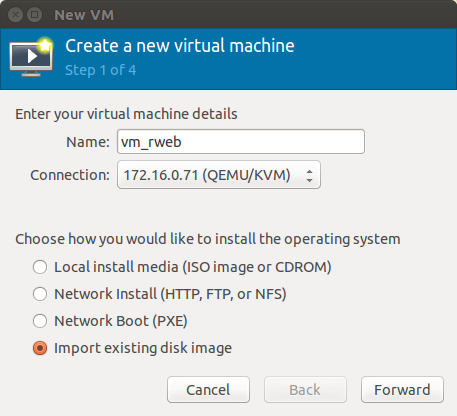Click the 'New VM' window title
Screen dimensions: 457x416
(84, 15)
